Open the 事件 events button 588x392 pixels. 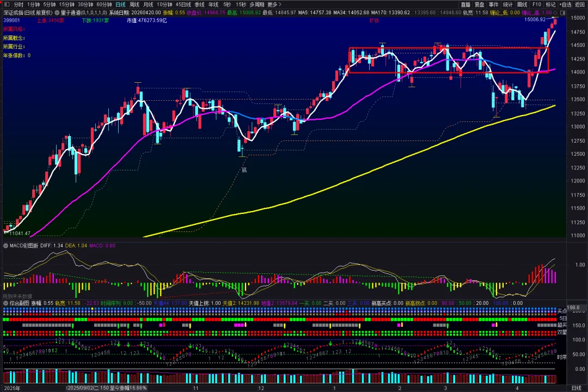click(x=493, y=4)
